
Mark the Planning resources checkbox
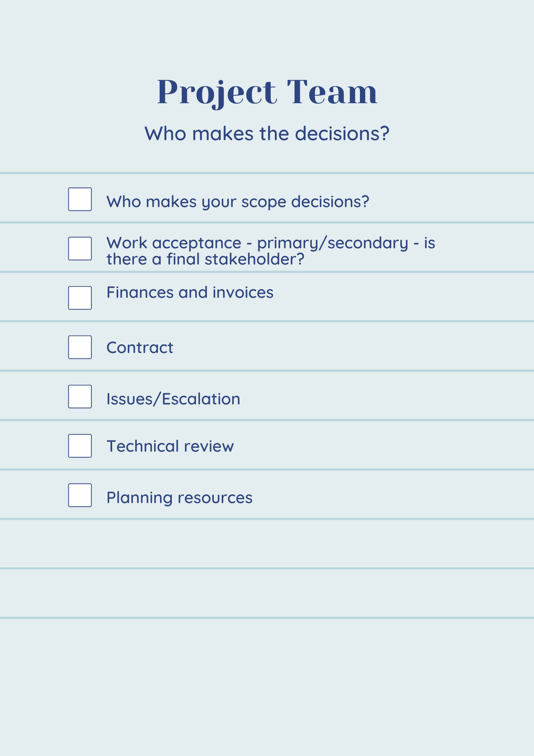click(x=80, y=495)
